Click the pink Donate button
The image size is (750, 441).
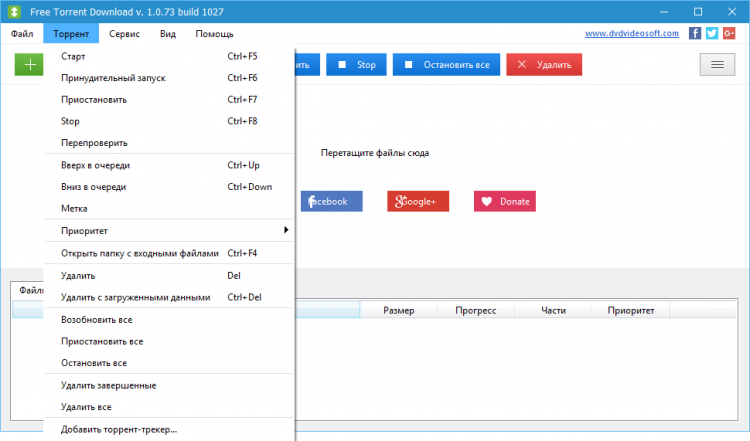tap(505, 201)
